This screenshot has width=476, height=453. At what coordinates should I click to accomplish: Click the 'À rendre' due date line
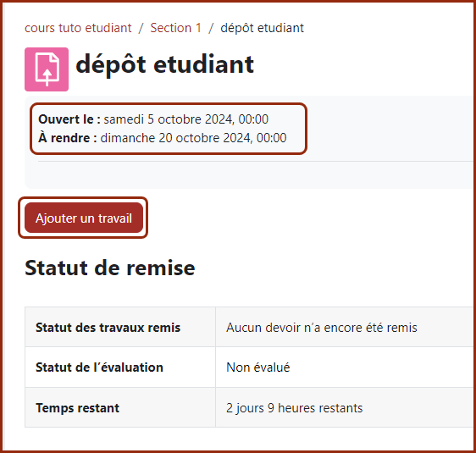tap(163, 138)
